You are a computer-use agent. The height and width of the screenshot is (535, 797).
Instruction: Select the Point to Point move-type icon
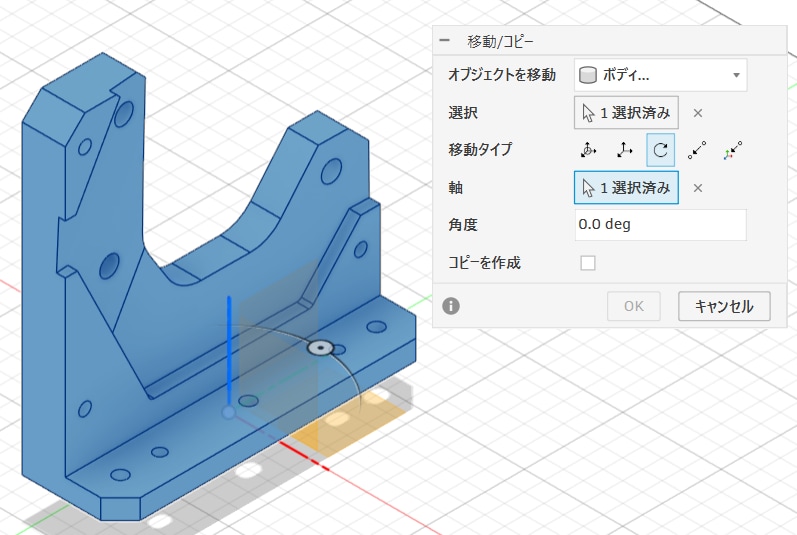(x=697, y=150)
